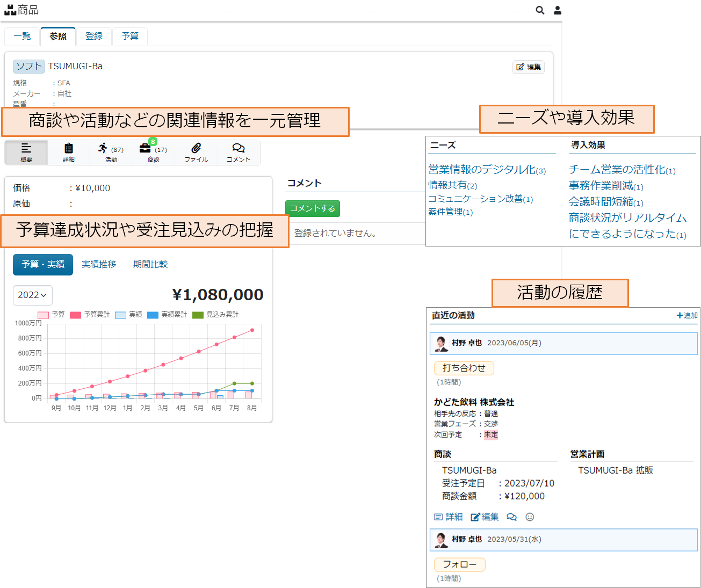
Task: Click the comment icon under TSUMUGI-Ba activity
Action: click(511, 517)
